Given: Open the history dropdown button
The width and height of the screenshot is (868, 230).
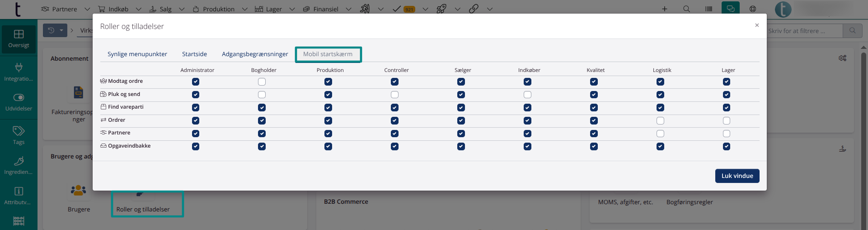Looking at the screenshot, I should point(55,30).
